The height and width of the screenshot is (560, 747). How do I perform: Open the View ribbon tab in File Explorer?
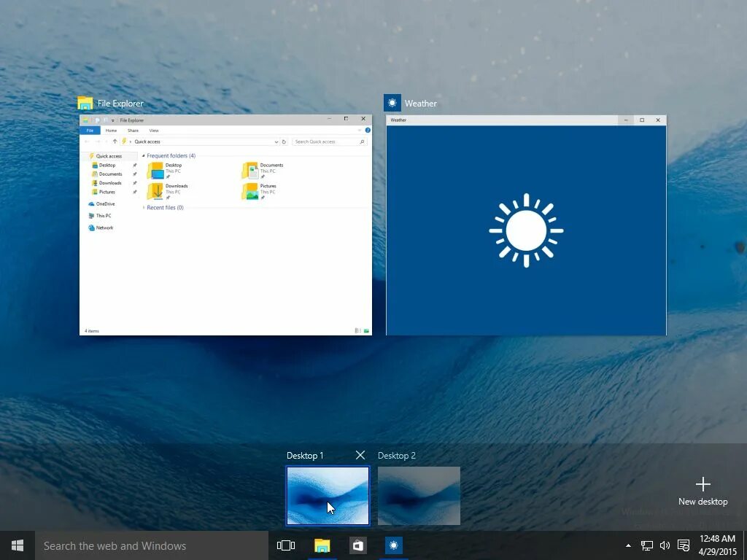[154, 131]
